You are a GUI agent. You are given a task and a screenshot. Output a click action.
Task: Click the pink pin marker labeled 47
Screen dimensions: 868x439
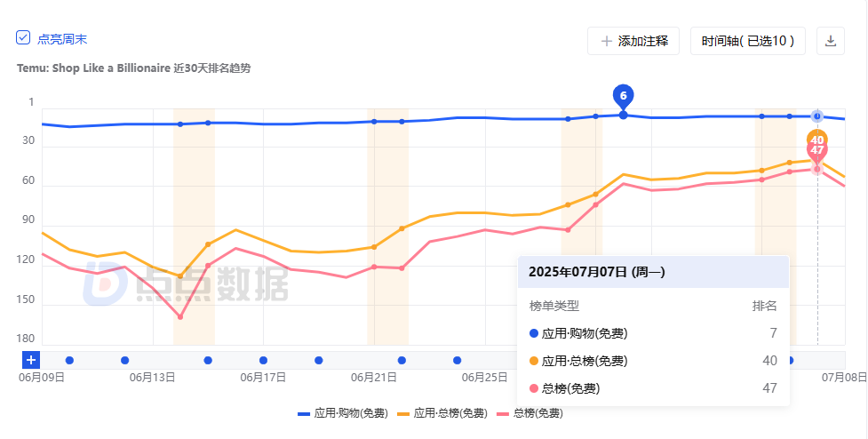click(817, 150)
